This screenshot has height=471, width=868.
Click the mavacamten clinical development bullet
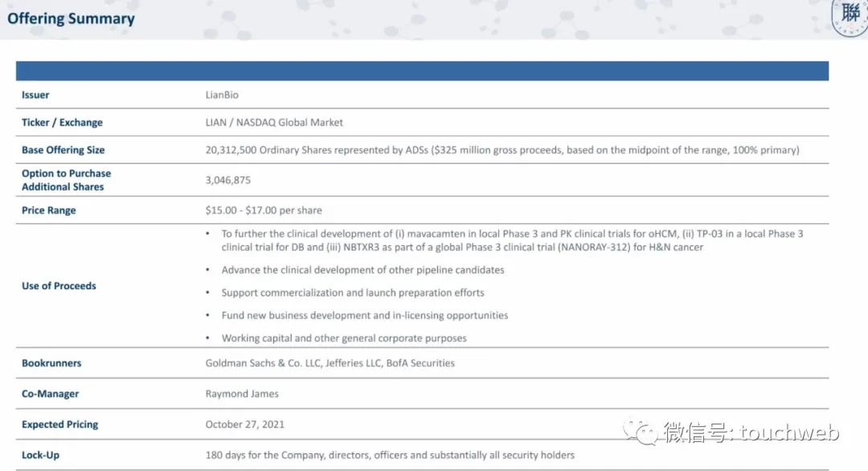[512, 240]
